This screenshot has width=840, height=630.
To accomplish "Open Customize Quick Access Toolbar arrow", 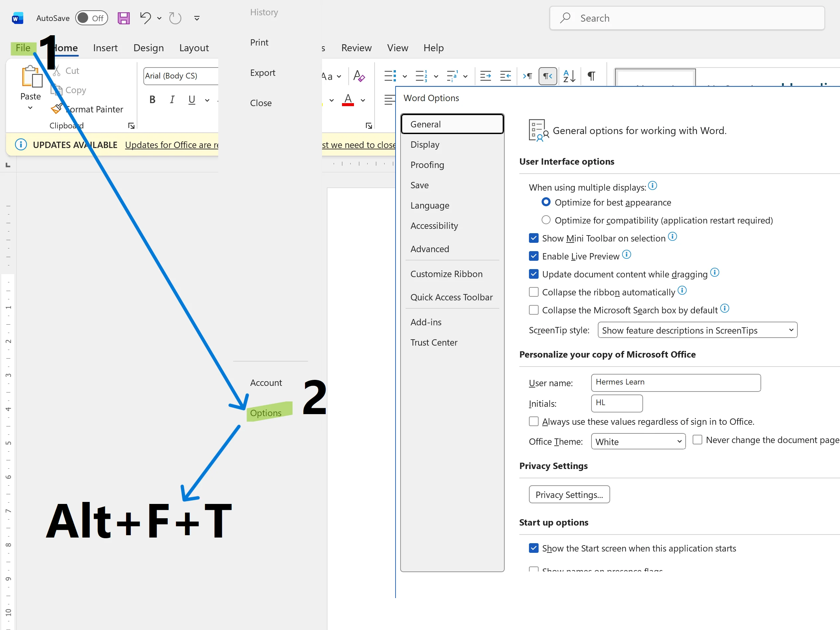I will [x=197, y=18].
